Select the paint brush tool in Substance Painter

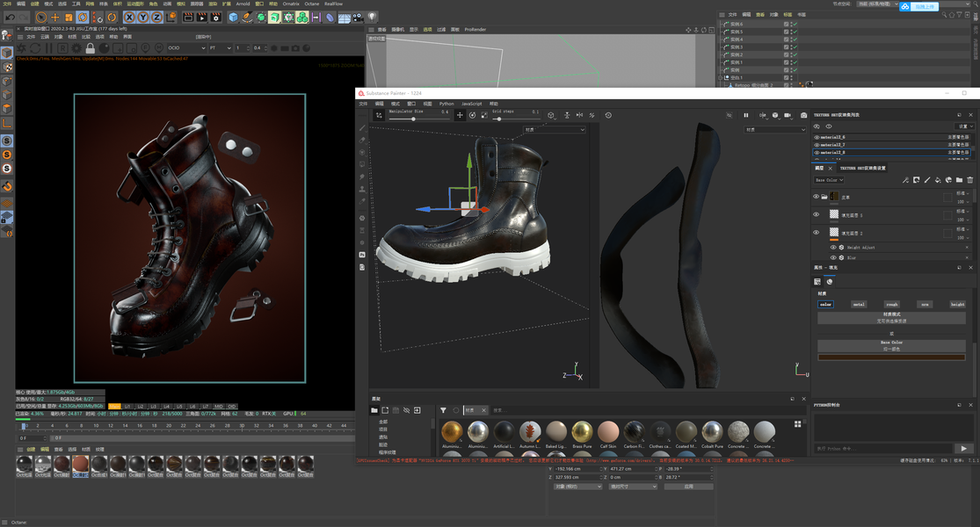pyautogui.click(x=362, y=128)
